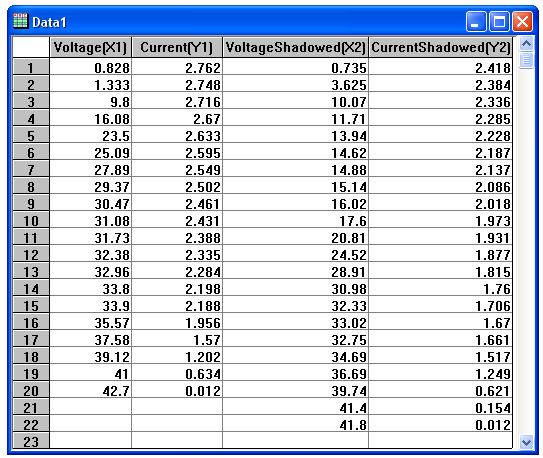
Task: Minimize the Data1 window
Action: 476,21
